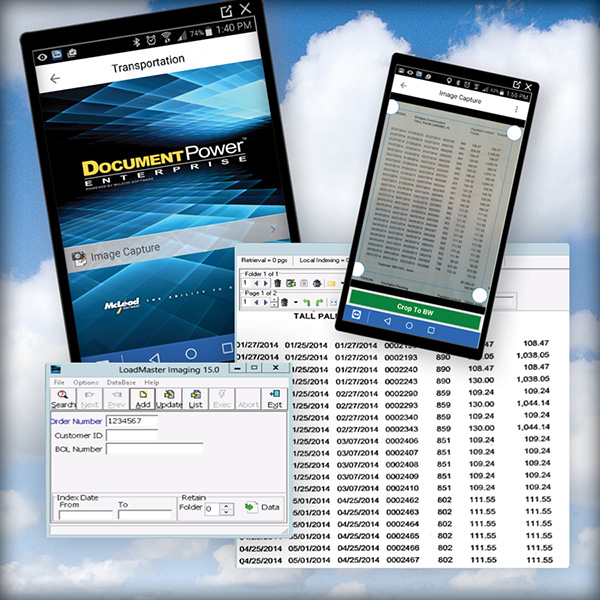The width and height of the screenshot is (600, 600).
Task: Click the Local Indexing tab
Action: 324,260
